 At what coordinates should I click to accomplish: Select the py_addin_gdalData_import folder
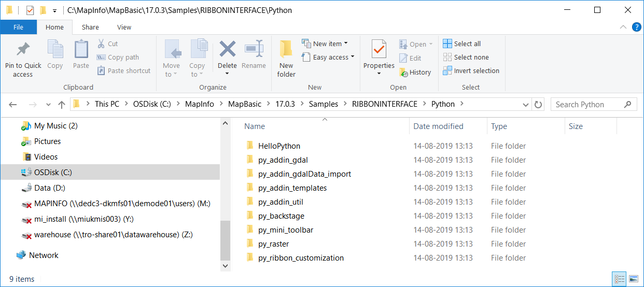[x=304, y=174]
